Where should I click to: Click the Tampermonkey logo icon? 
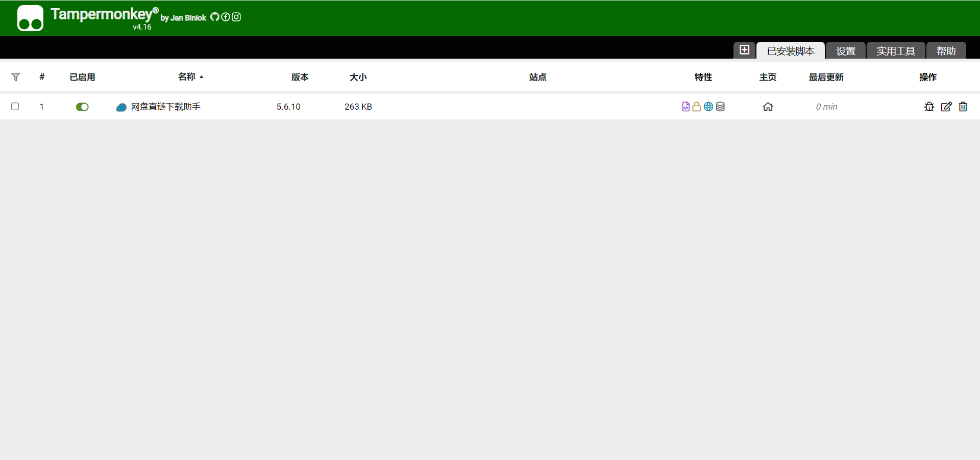[x=30, y=18]
